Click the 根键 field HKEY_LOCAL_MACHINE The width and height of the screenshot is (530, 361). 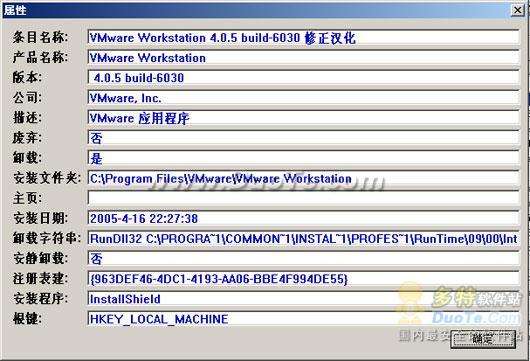[303, 318]
